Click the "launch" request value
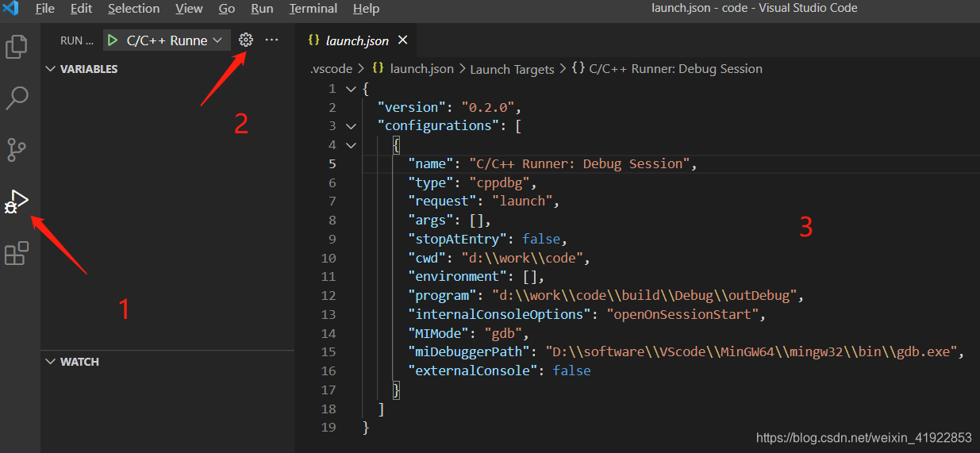The height and width of the screenshot is (453, 980). coord(522,202)
